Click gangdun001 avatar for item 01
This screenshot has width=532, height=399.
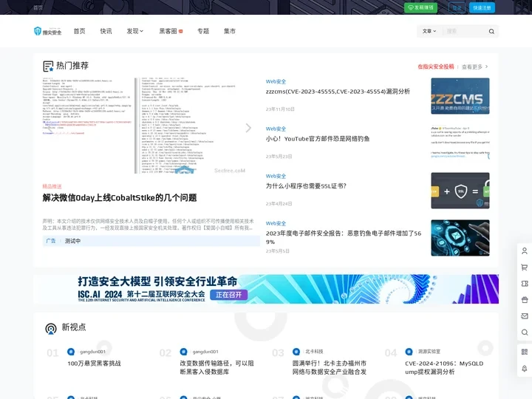pos(71,352)
